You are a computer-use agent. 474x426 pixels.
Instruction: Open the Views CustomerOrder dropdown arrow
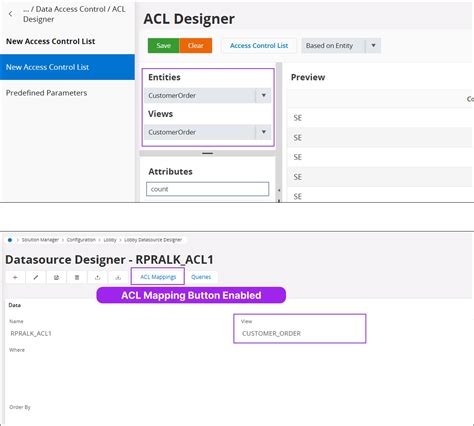pyautogui.click(x=263, y=132)
